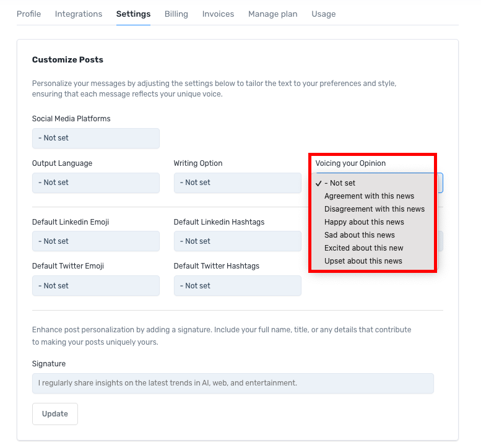This screenshot has height=448, width=481.
Task: Switch to the Integrations tab
Action: (x=79, y=14)
